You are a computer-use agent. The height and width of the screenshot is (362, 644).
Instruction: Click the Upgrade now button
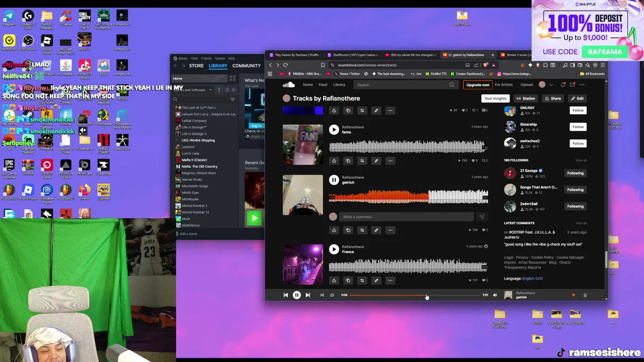pos(477,85)
